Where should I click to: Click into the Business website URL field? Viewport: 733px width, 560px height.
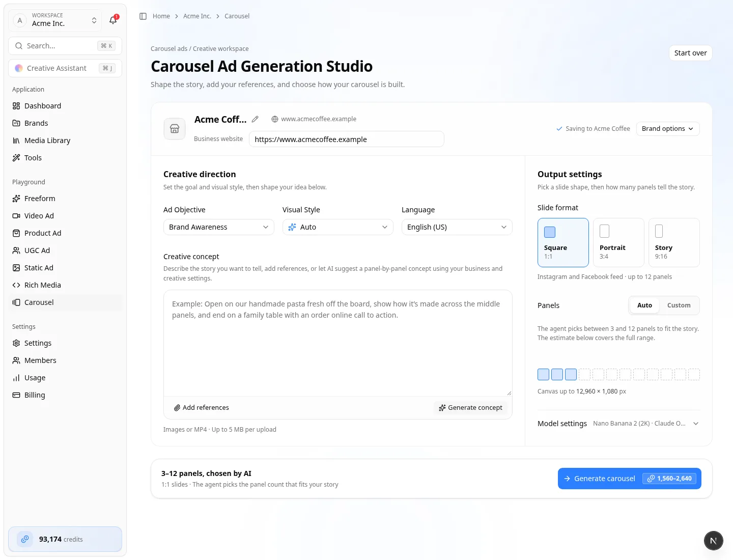click(x=347, y=139)
